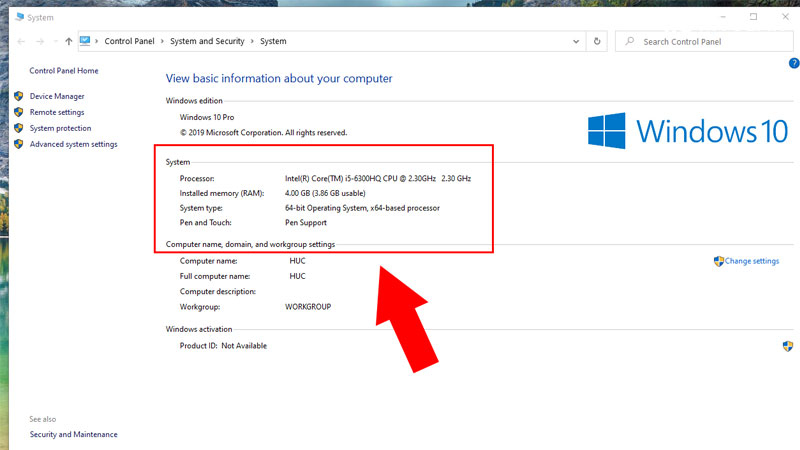Open Device Manager from the sidebar

[x=57, y=96]
